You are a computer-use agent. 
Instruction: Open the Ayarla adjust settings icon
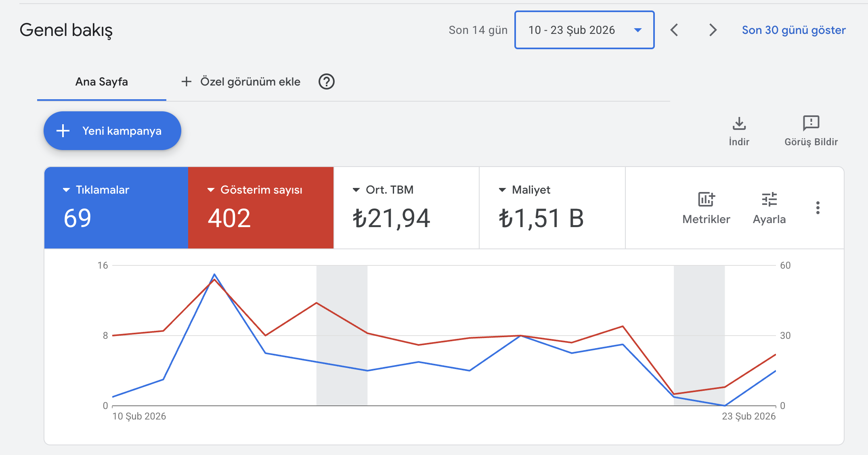(769, 199)
